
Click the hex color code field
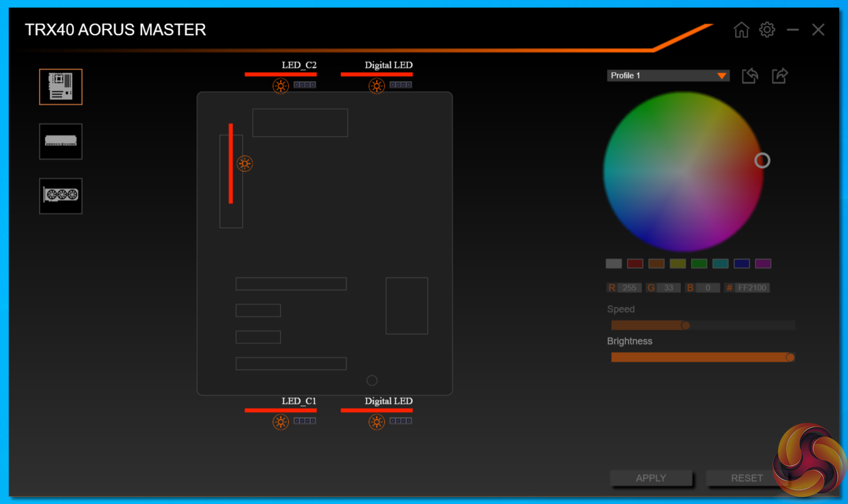pos(752,288)
